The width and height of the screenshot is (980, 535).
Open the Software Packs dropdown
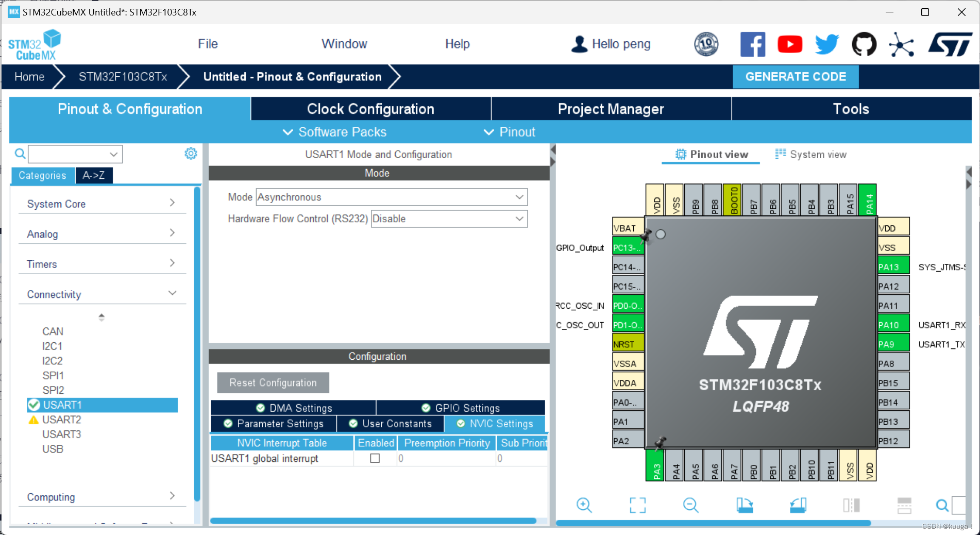(x=334, y=132)
